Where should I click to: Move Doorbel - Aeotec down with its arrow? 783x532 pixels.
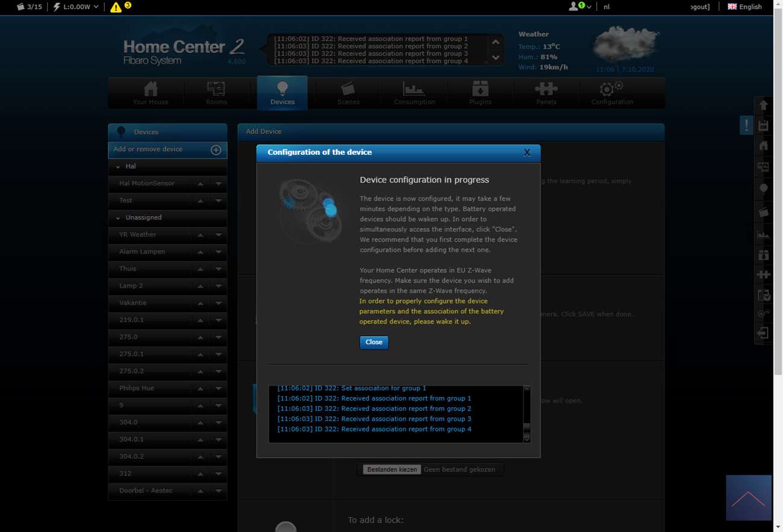(218, 491)
